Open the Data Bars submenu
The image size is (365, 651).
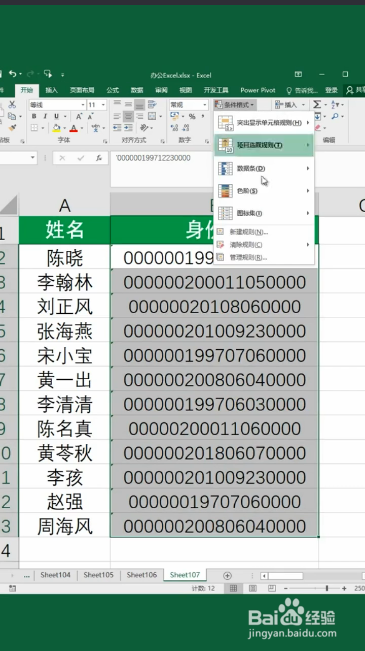coord(264,168)
